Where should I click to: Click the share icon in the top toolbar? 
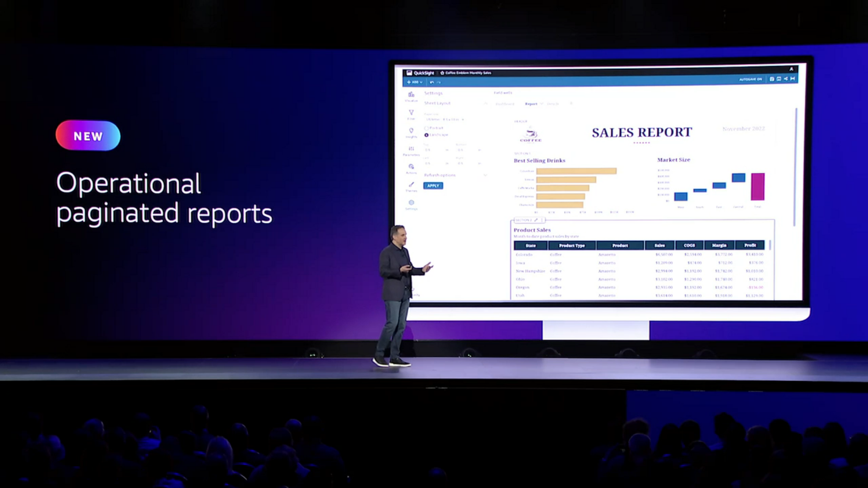786,79
